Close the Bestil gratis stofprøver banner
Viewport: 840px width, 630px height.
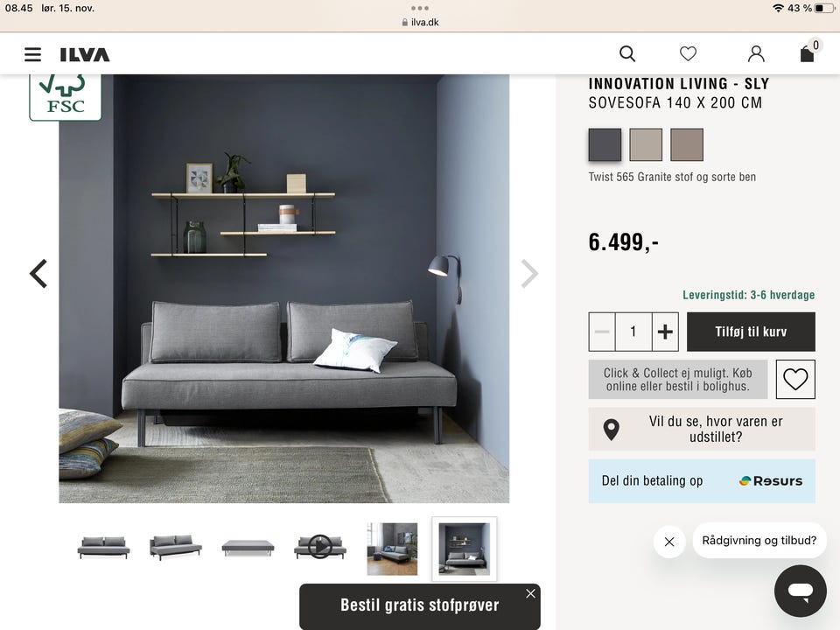[530, 593]
